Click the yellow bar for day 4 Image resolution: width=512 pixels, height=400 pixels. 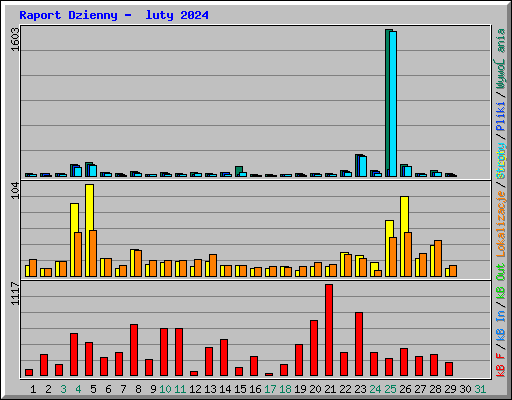[74, 240]
